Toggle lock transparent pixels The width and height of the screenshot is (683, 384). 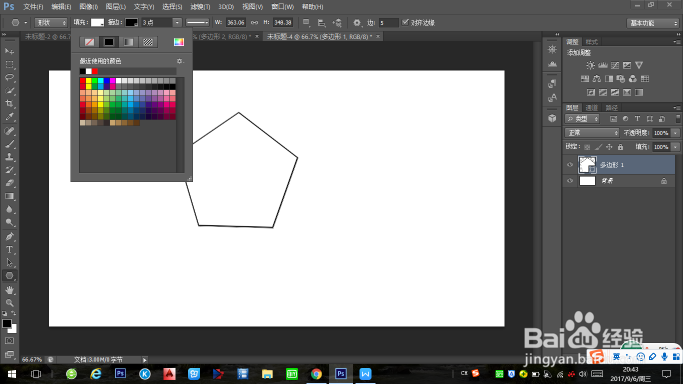tap(587, 147)
